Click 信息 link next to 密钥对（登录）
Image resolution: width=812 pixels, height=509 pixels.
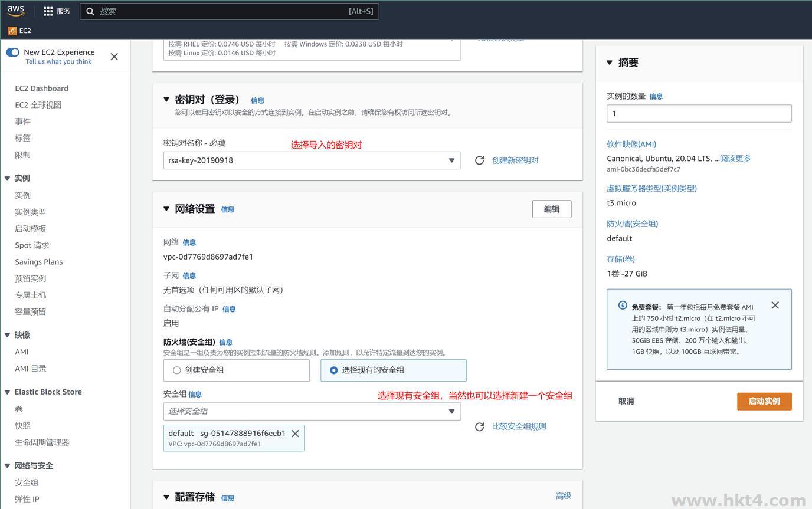257,101
